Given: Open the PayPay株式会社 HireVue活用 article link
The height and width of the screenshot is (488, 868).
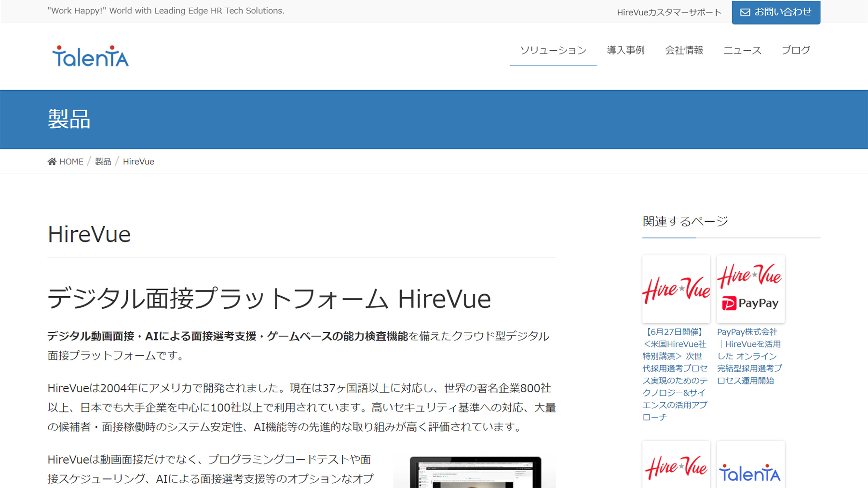Looking at the screenshot, I should (750, 356).
